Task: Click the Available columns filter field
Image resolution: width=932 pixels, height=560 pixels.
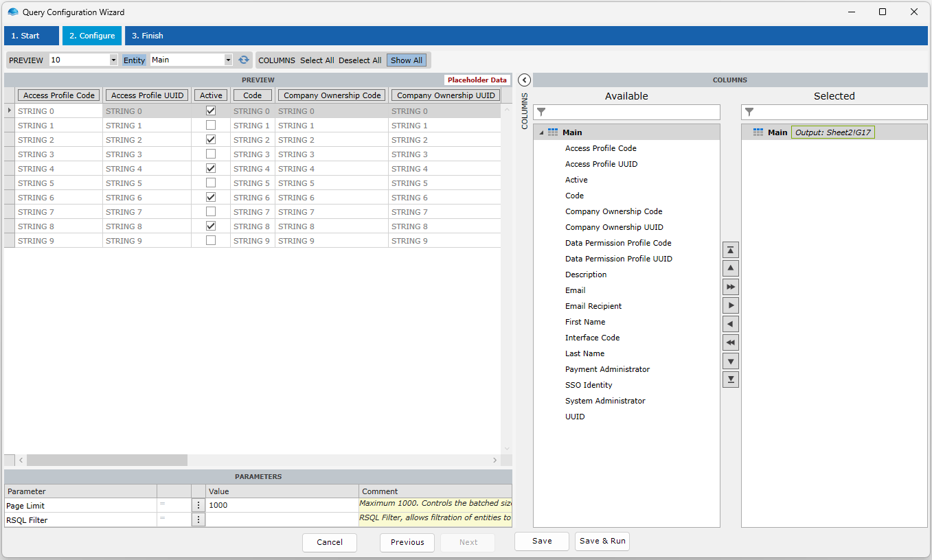Action: click(626, 112)
